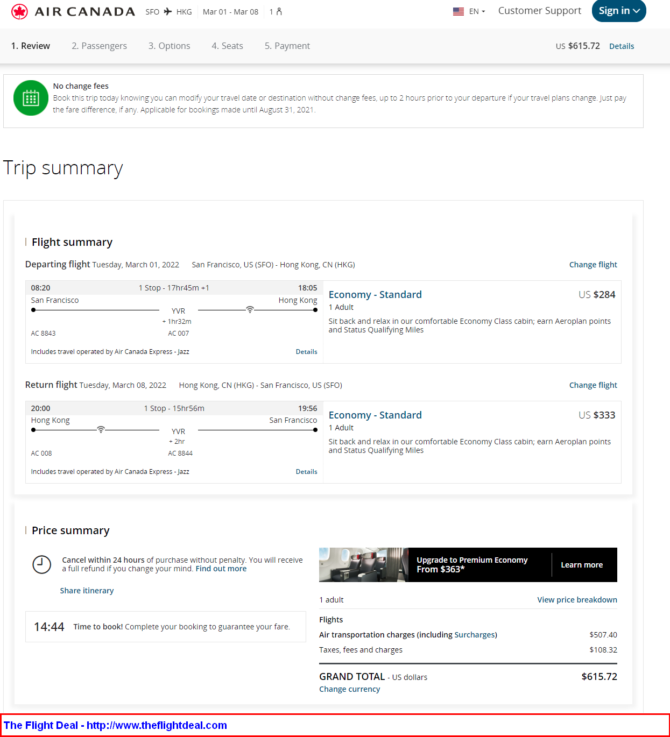Click the $507.40 air transportation charges amount
The width and height of the screenshot is (670, 737).
pyautogui.click(x=603, y=635)
